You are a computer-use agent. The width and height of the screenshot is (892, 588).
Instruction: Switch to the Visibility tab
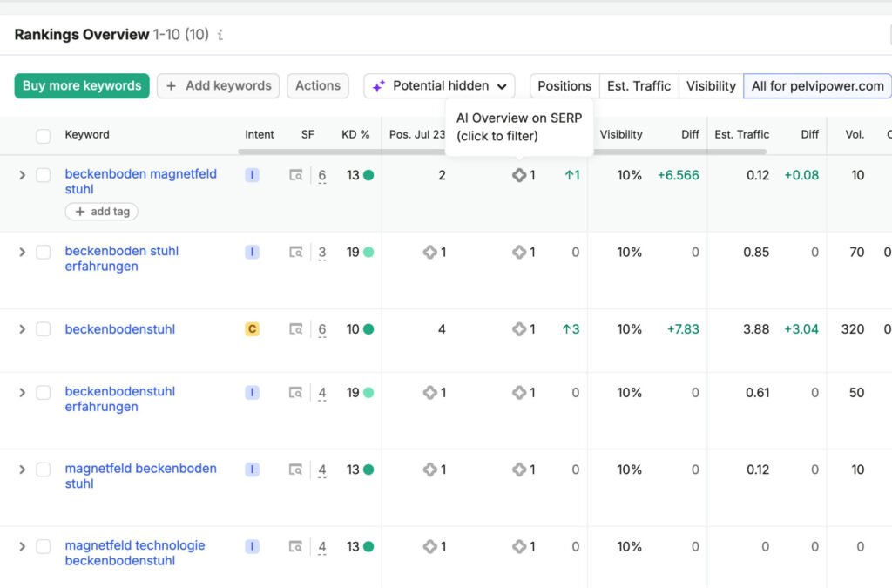[x=711, y=86]
